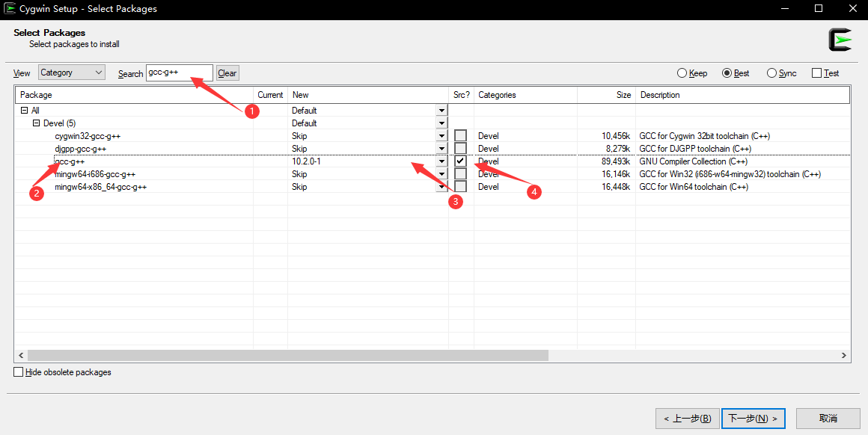Select the mingw64-i686-gcc-g++ package name
Viewport: 868px width, 435px height.
coord(95,174)
